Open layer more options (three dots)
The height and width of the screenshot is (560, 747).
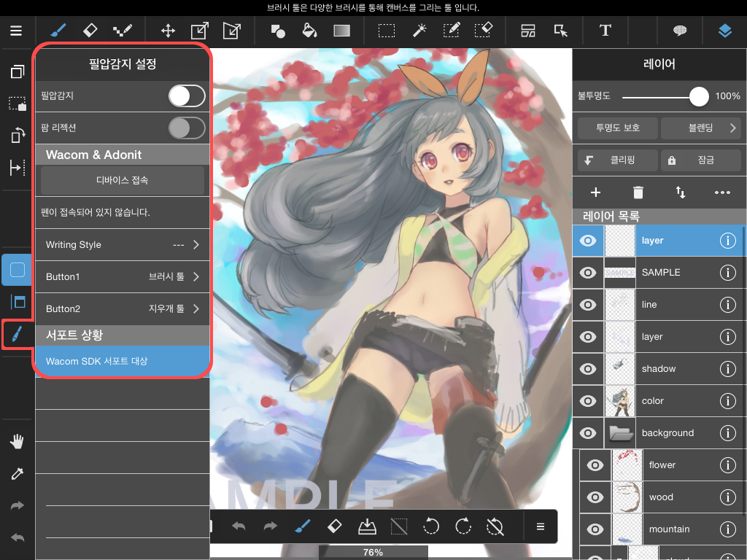[722, 192]
